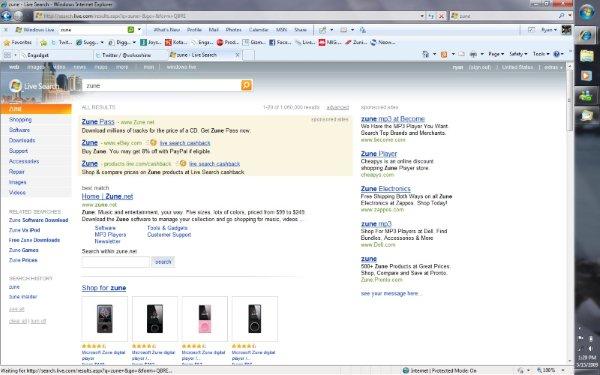Screen dimensions: 600x375
Task: Click the Stop loading X icon
Action: [441, 16]
